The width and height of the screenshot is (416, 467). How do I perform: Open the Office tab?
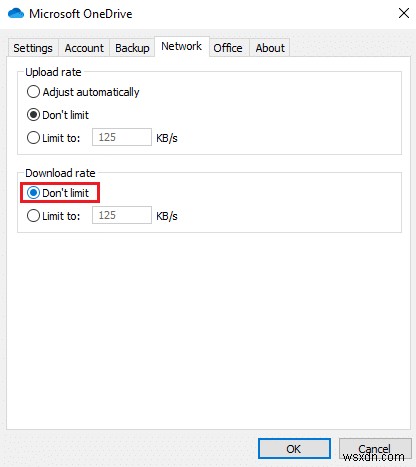tap(228, 48)
